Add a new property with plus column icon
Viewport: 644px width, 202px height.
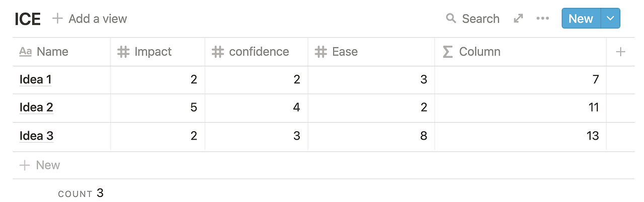tap(620, 52)
